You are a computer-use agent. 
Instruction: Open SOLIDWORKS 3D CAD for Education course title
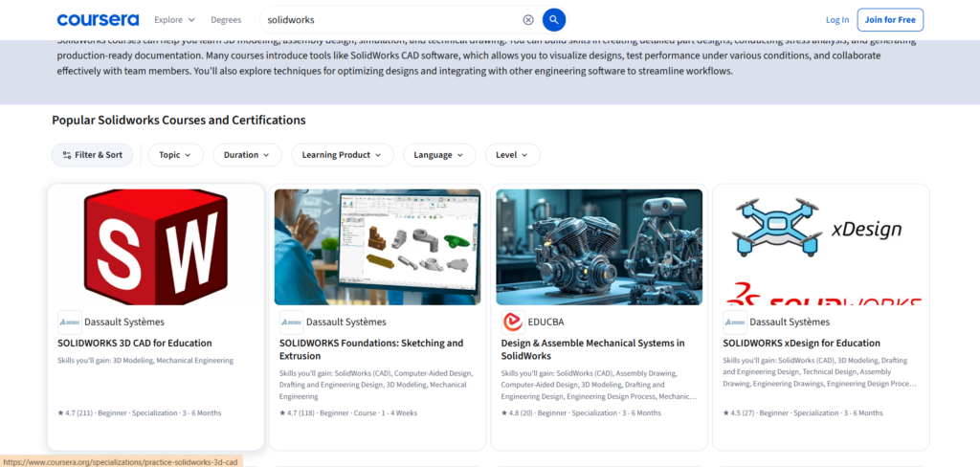[134, 344]
